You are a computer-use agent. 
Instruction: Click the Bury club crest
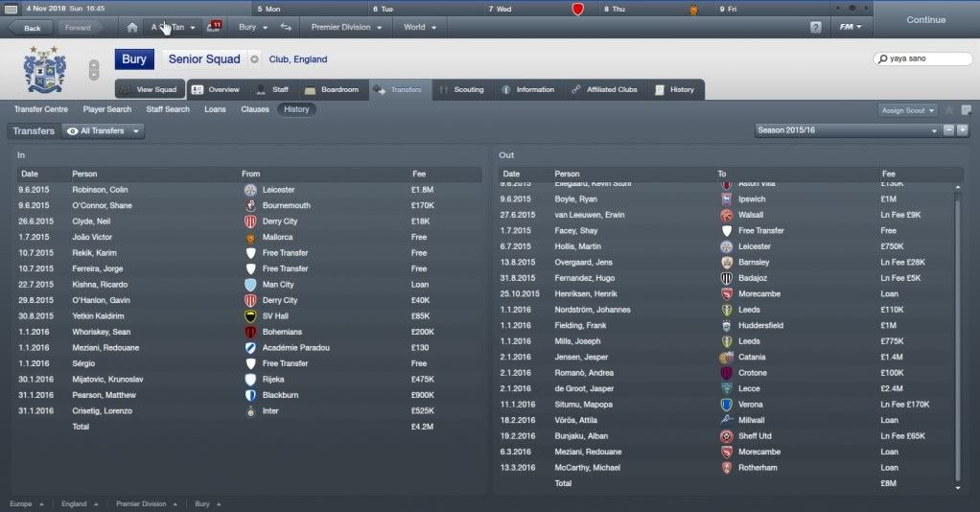pyautogui.click(x=44, y=69)
